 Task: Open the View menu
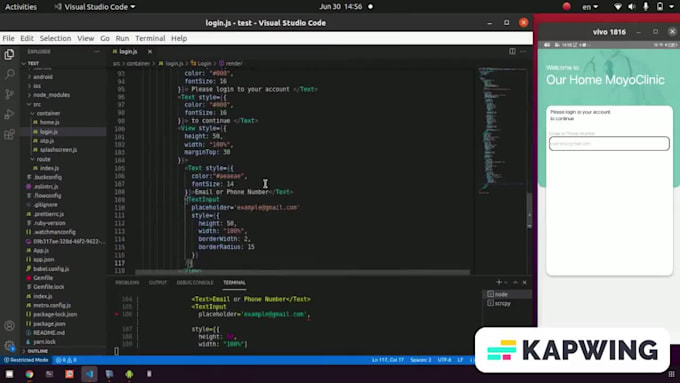85,38
